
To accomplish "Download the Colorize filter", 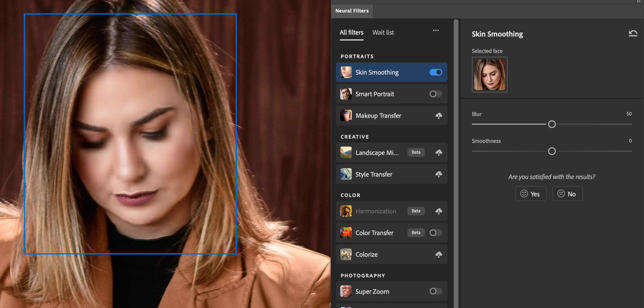I will pyautogui.click(x=439, y=254).
